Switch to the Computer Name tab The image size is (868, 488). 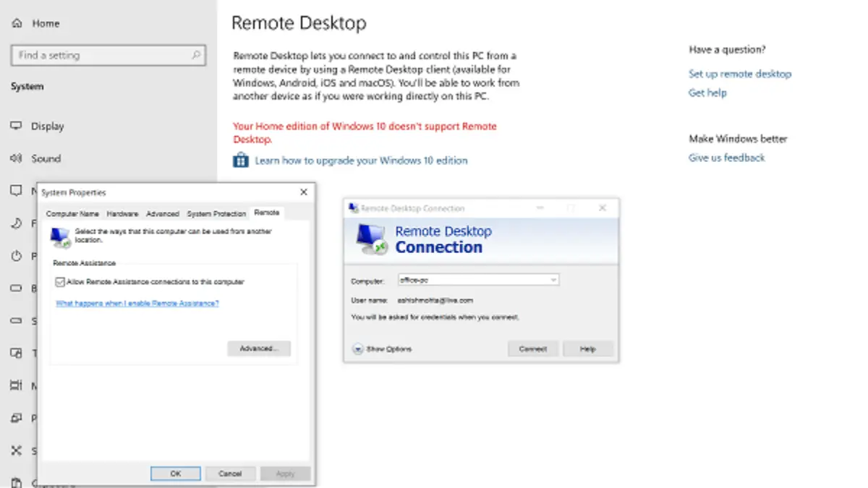72,214
